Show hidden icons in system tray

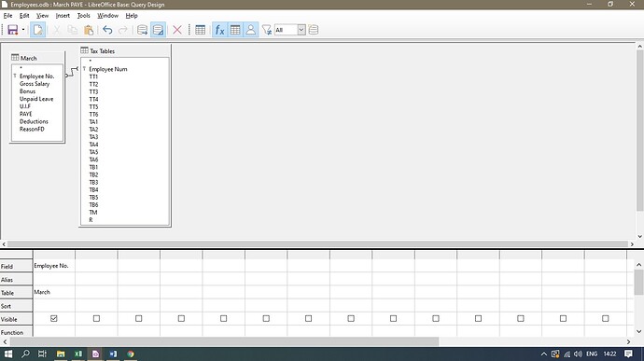pyautogui.click(x=544, y=354)
